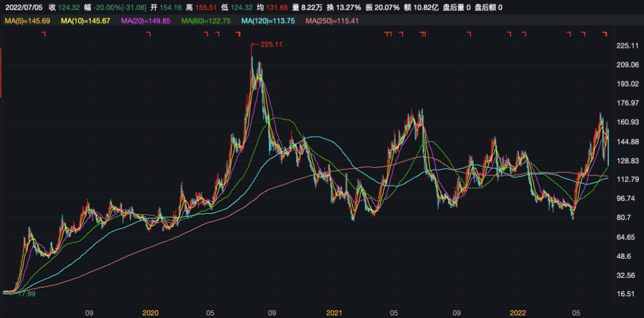Click the 64.65 price axis label
Viewport: 644px width, 318px height.
(625, 237)
